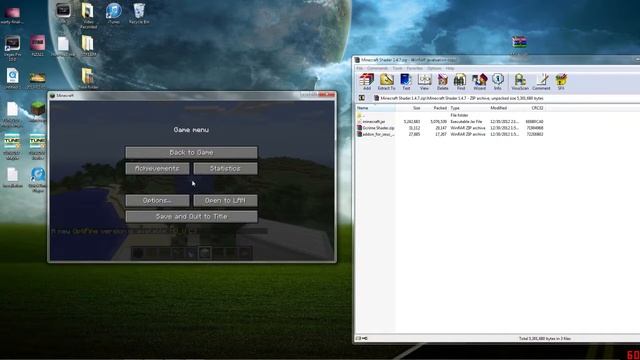The image size is (640, 360).
Task: Click the Add button in WinRAR toolbar
Action: (x=367, y=82)
